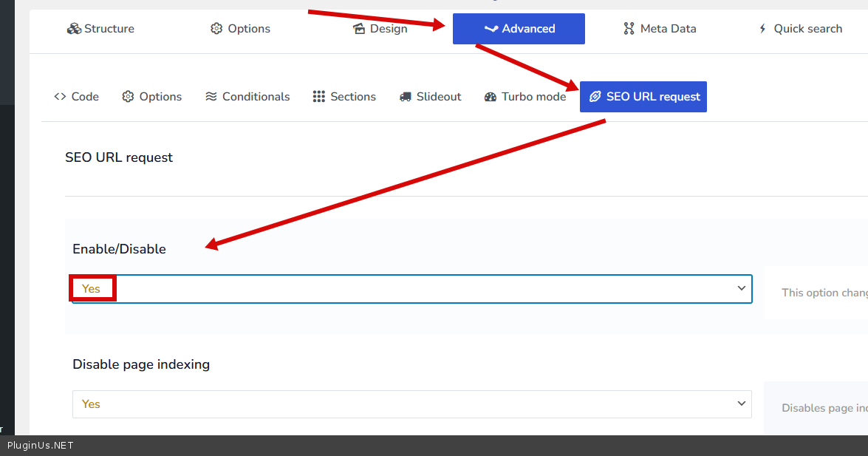Click the Quick search lightning bolt icon
This screenshot has height=456, width=868.
763,29
